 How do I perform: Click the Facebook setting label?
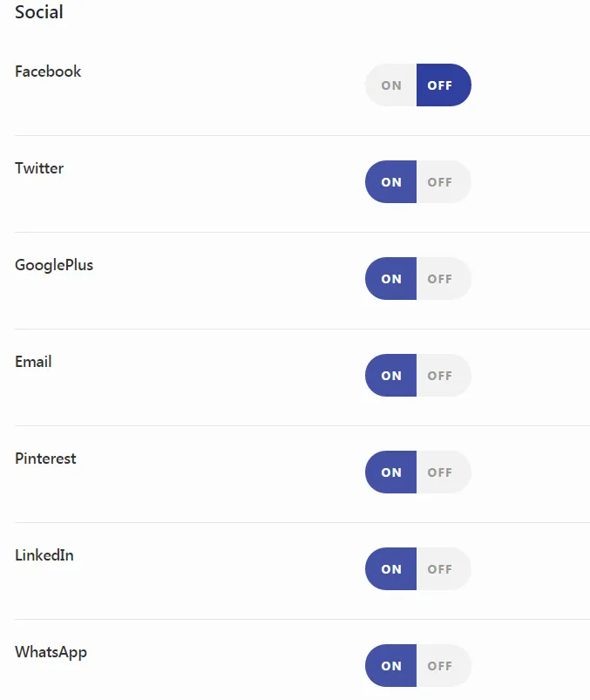(x=48, y=71)
